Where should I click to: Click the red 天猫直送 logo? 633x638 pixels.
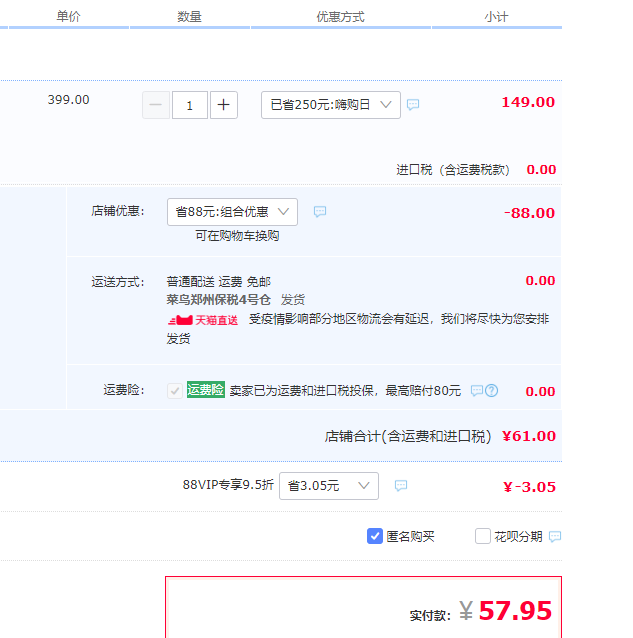pyautogui.click(x=203, y=320)
